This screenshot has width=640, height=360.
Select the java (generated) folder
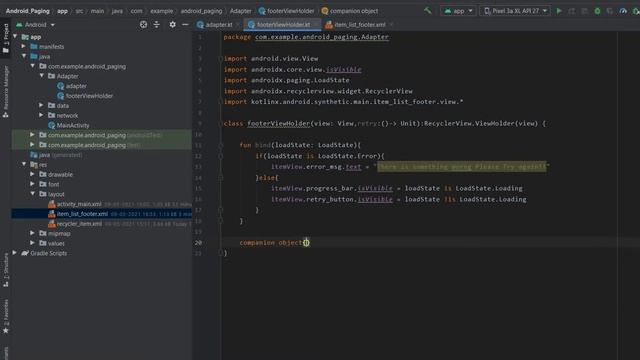61,155
